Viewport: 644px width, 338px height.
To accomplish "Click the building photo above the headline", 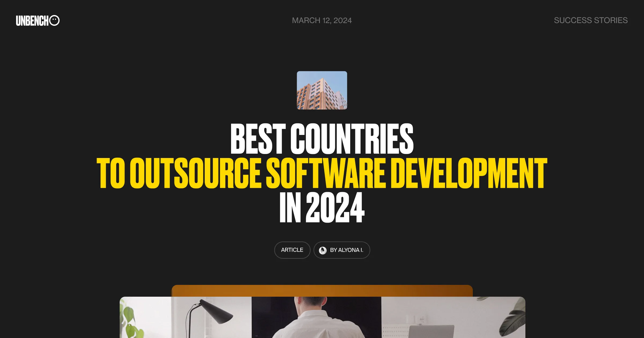I will coord(322,90).
